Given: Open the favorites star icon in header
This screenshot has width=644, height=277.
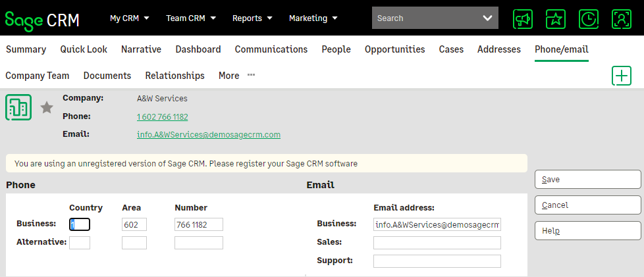Looking at the screenshot, I should 556,18.
